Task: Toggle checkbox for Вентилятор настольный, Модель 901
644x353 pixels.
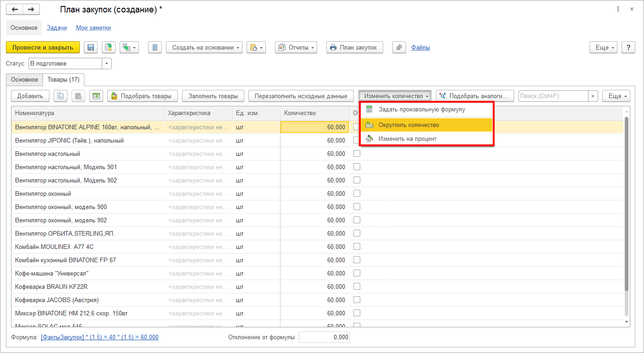Action: tap(357, 167)
